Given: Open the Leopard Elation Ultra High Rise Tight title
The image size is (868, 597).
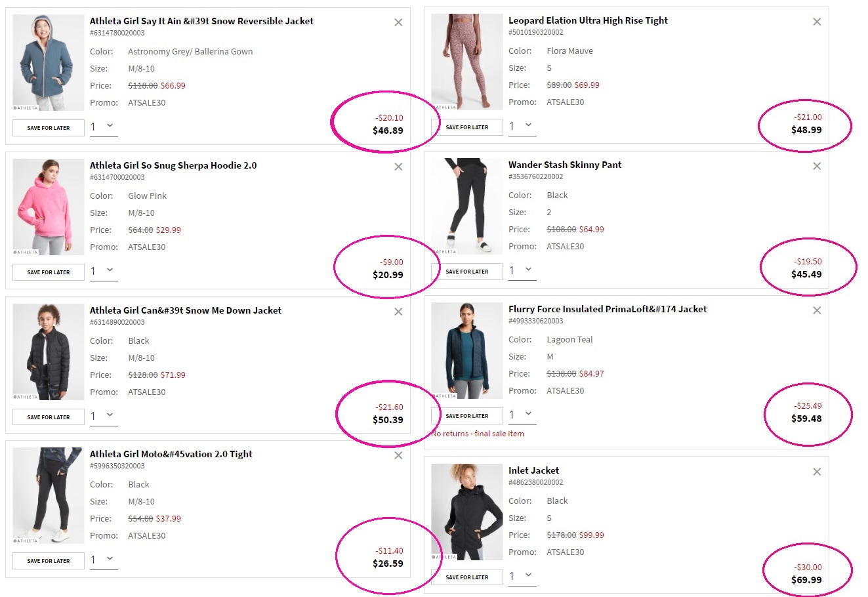Looking at the screenshot, I should (x=588, y=20).
